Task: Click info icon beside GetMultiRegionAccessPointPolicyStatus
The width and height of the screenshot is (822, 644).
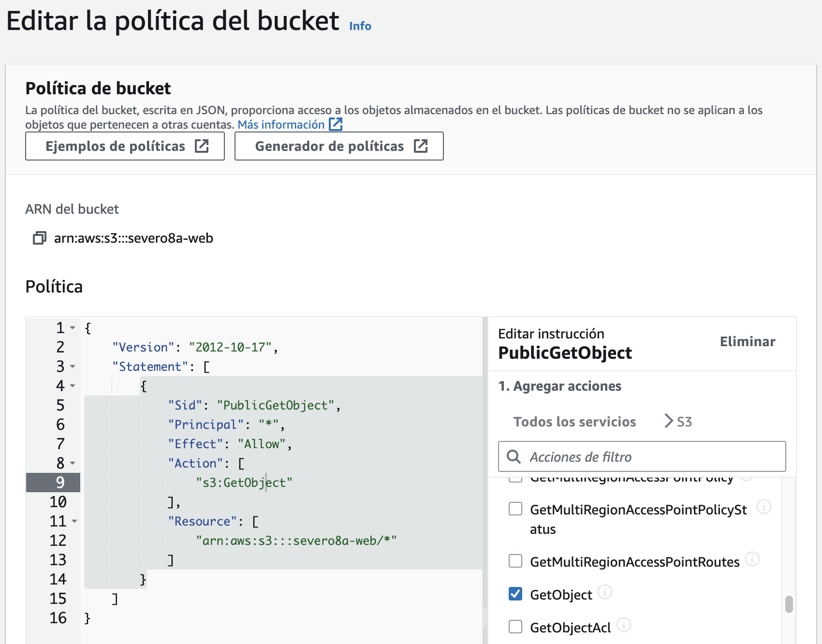Action: (x=764, y=507)
